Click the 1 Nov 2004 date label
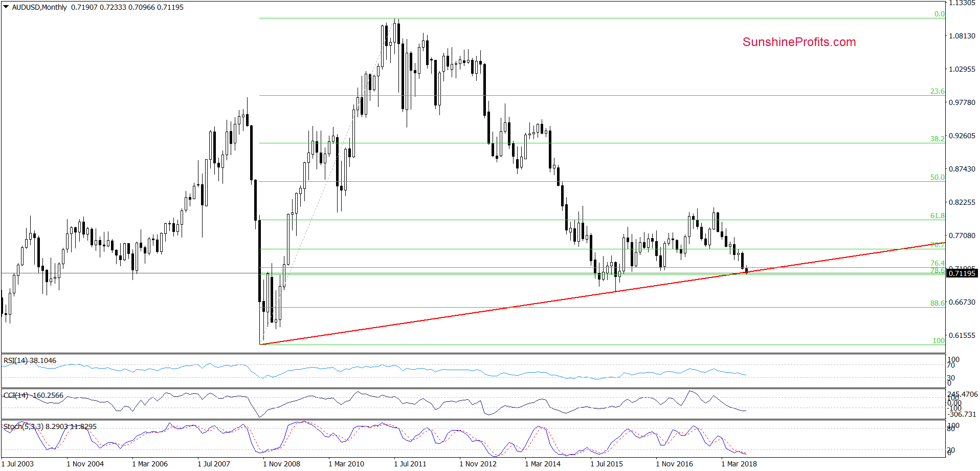 click(x=85, y=464)
